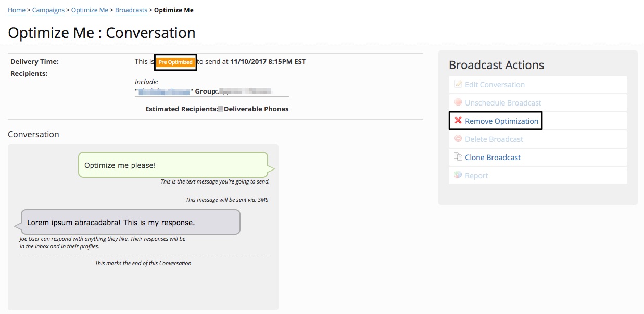Click "This marks the end of this Conversation"
644x314 pixels.
click(143, 263)
